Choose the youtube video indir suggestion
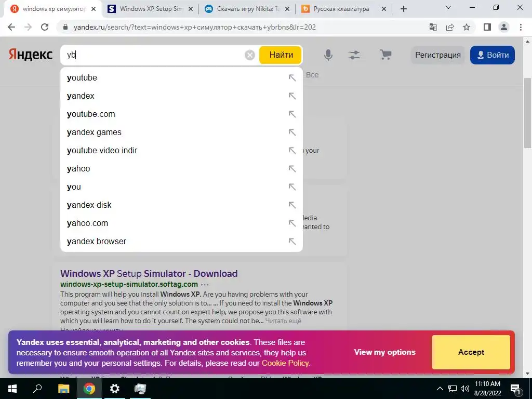Screen dimensions: 532x399 (x=181, y=150)
